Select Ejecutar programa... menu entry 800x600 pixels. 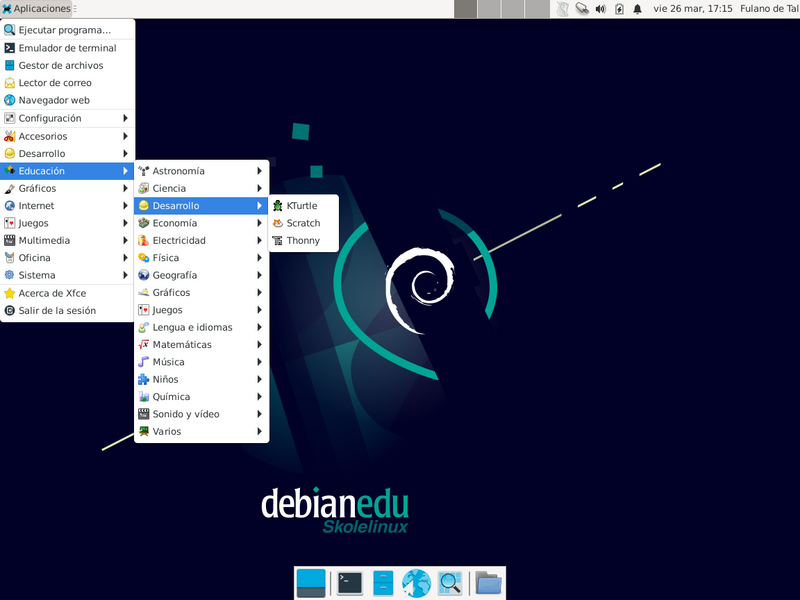point(67,30)
